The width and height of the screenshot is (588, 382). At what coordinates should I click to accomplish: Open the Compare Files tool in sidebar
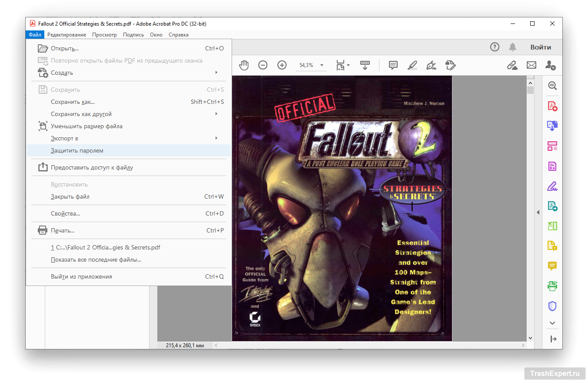pyautogui.click(x=552, y=226)
